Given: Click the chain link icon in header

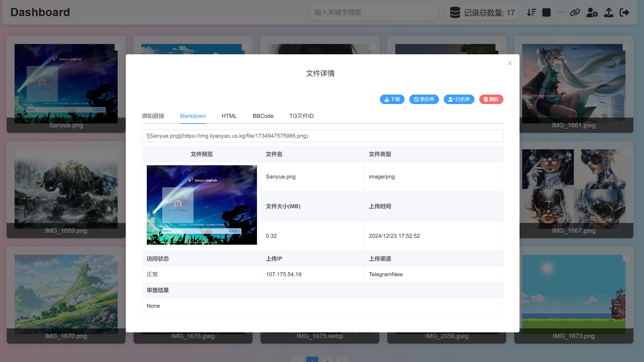Looking at the screenshot, I should [575, 12].
